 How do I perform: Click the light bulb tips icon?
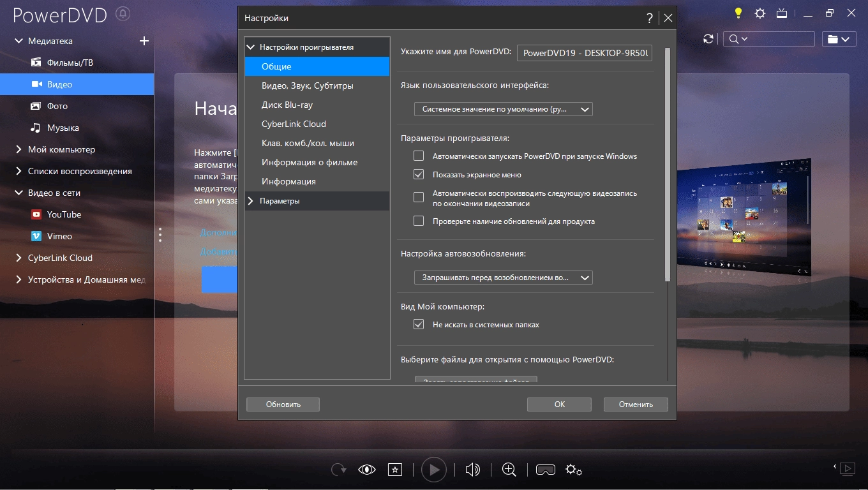738,13
